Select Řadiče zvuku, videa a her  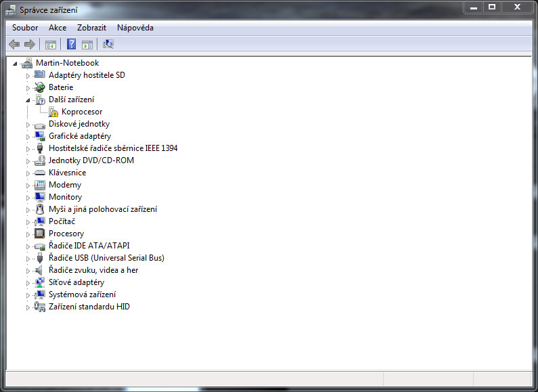[93, 270]
